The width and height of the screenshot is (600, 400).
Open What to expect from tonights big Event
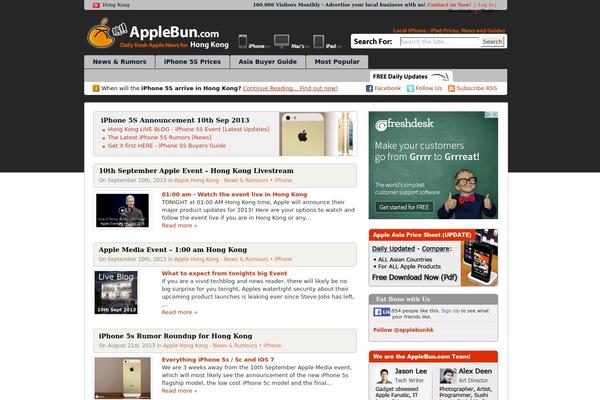[x=224, y=273]
